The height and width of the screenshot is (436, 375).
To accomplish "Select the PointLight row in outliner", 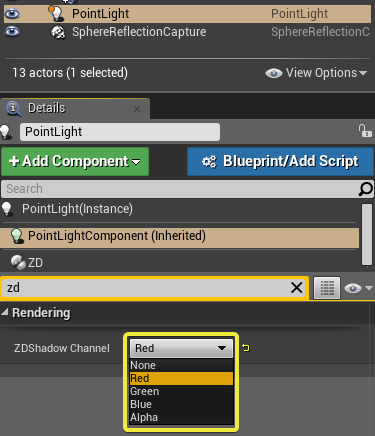I will (x=187, y=14).
